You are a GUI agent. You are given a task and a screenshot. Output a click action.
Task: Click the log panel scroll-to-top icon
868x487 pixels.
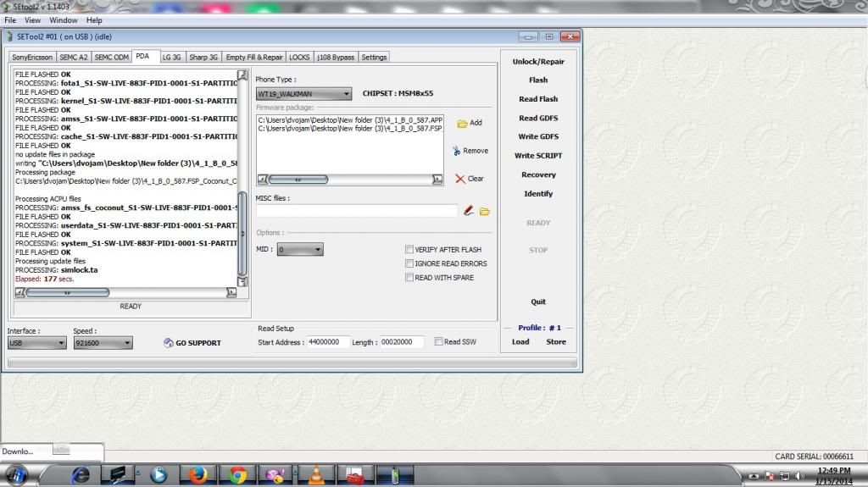(242, 75)
